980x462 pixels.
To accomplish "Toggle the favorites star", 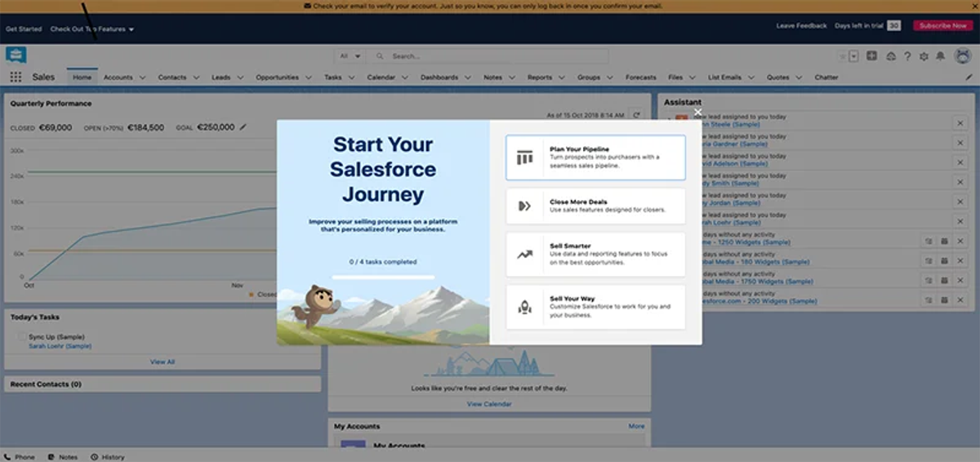I will tap(842, 56).
